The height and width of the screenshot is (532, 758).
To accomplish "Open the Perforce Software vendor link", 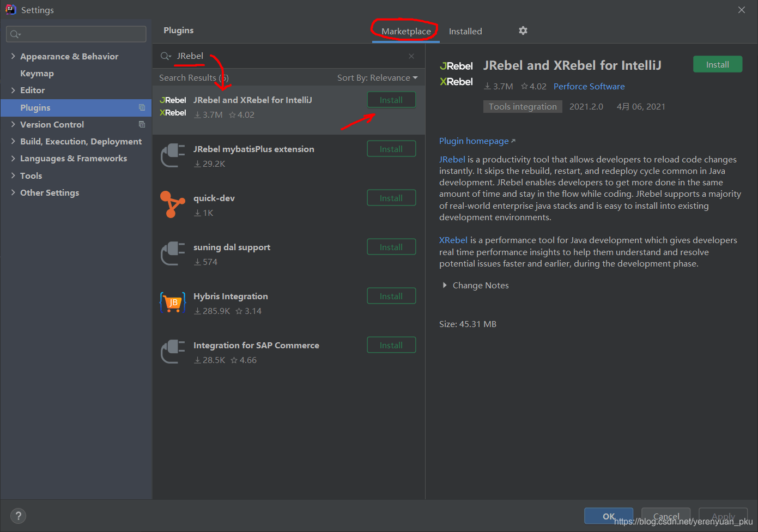I will pyautogui.click(x=589, y=86).
